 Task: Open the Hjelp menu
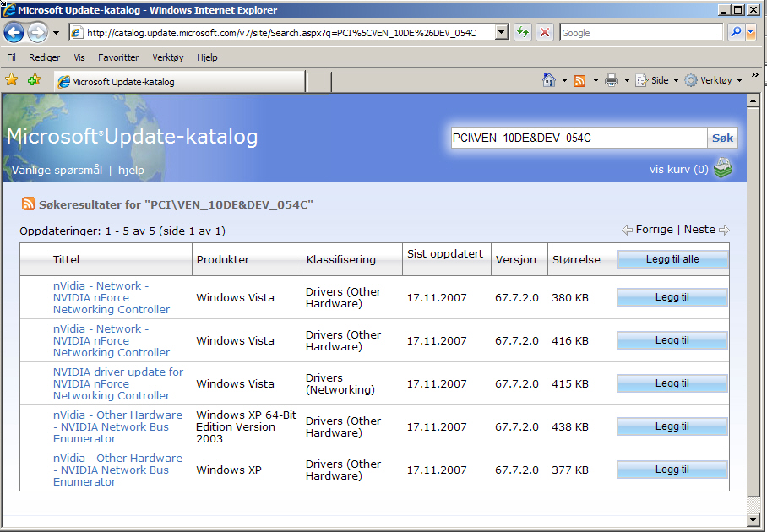pos(207,57)
